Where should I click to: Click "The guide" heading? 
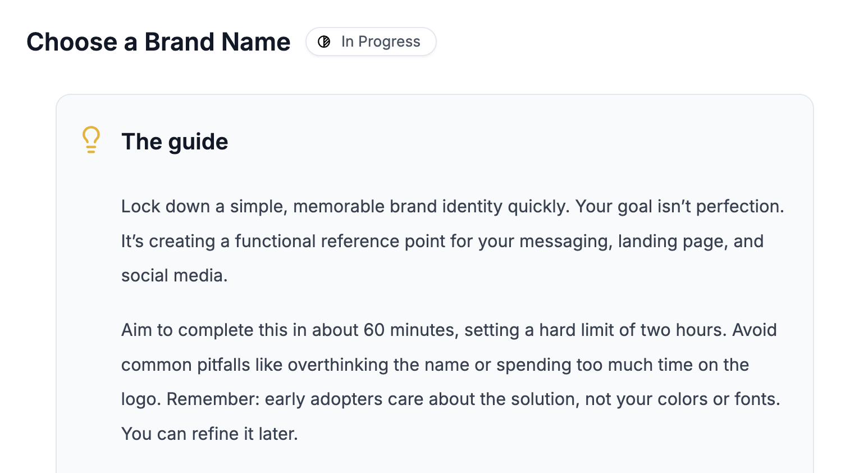point(175,142)
